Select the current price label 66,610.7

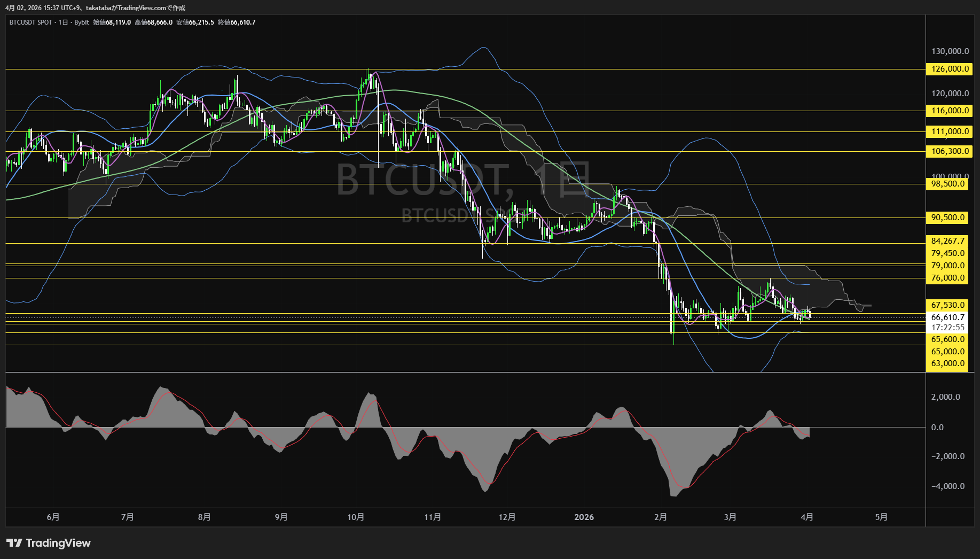coord(948,317)
